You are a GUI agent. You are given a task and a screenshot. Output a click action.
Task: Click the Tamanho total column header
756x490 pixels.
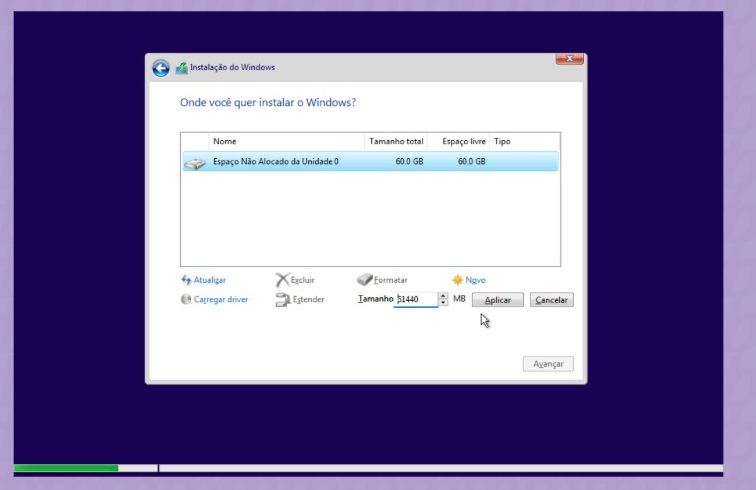tap(396, 142)
